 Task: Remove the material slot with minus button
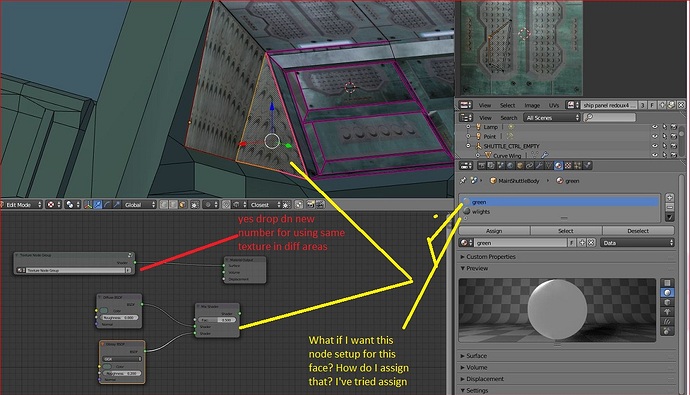669,207
